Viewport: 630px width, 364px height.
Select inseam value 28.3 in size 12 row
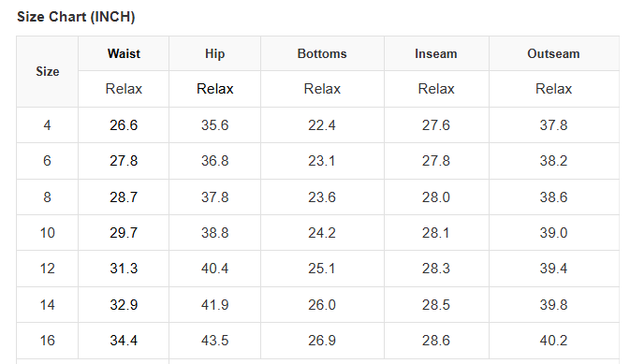[436, 269]
